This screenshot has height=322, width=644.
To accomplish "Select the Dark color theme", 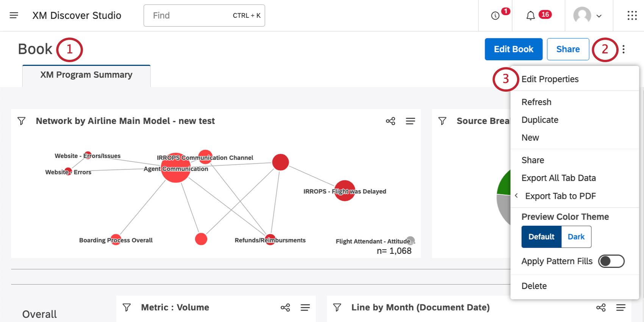I will pos(576,237).
